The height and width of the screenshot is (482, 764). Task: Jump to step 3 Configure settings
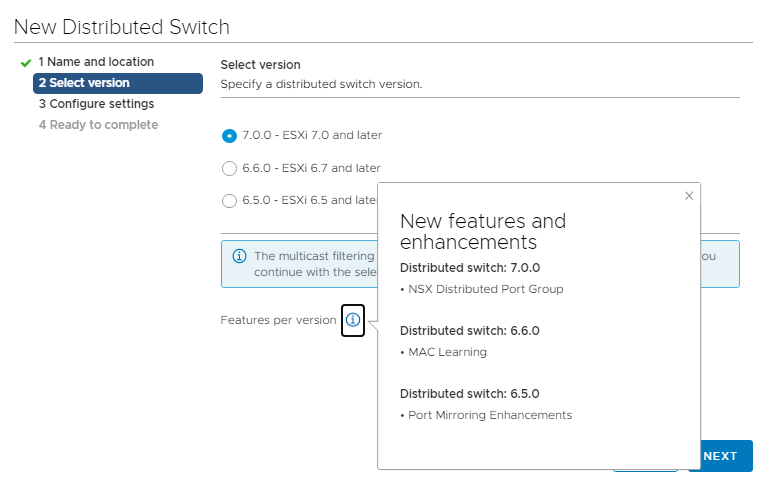pyautogui.click(x=96, y=104)
